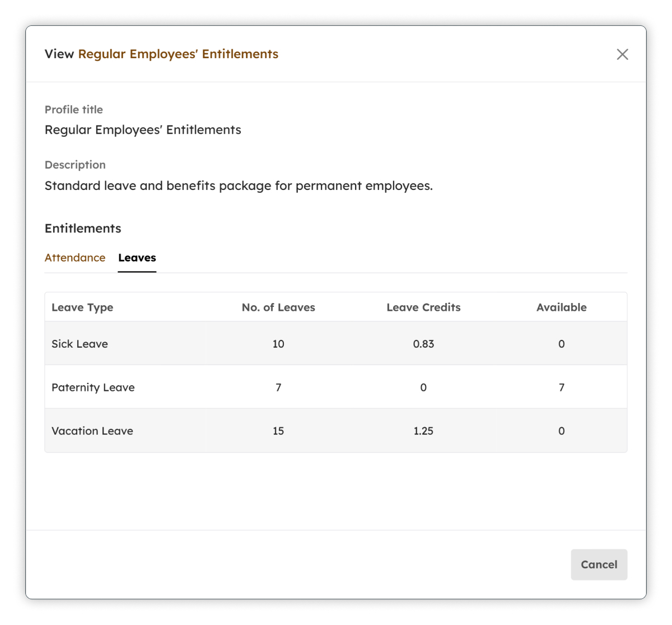This screenshot has width=672, height=625.
Task: Click the Leave Type column header
Action: [82, 307]
